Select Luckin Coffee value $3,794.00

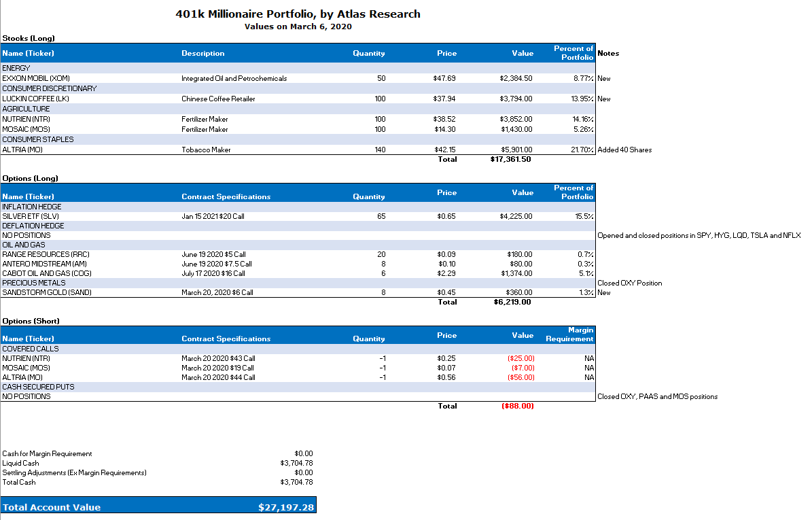click(516, 99)
